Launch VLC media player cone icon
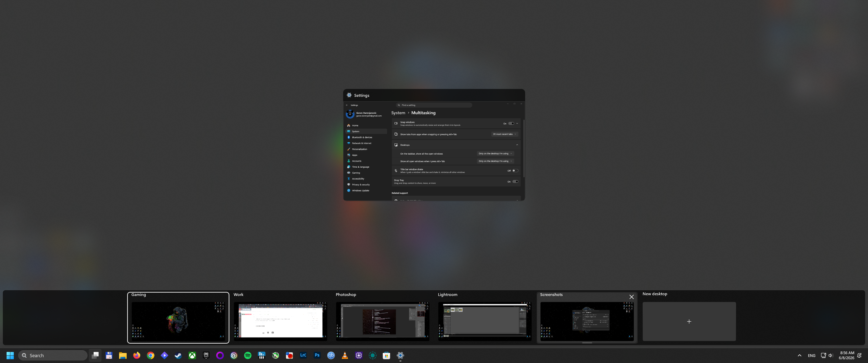868x363 pixels. (x=345, y=355)
